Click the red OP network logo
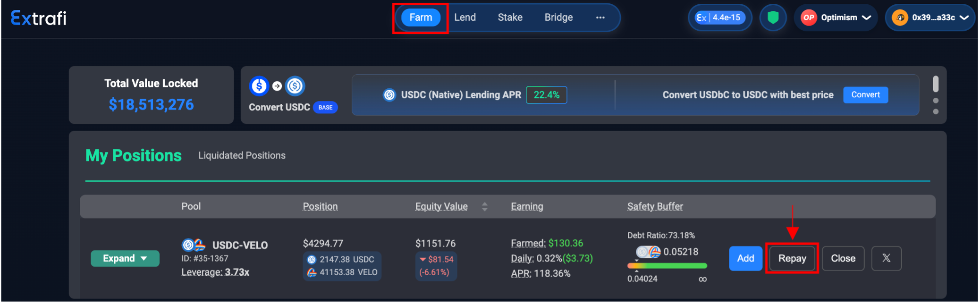The height and width of the screenshot is (305, 980). (x=809, y=17)
